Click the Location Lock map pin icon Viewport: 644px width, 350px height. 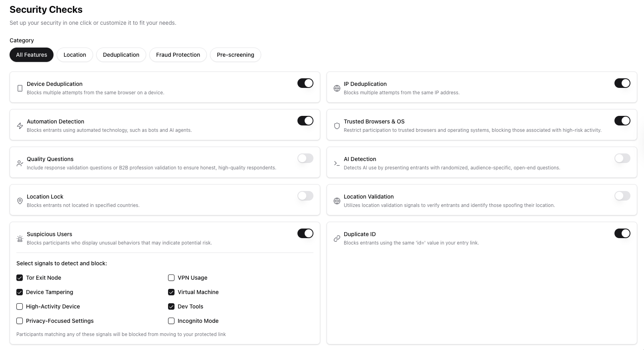(x=20, y=201)
